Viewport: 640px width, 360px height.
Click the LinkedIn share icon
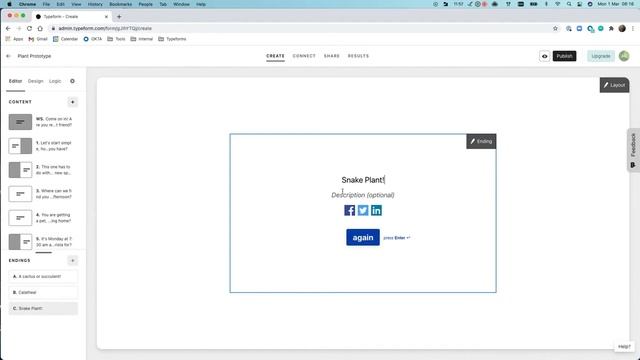coord(376,210)
